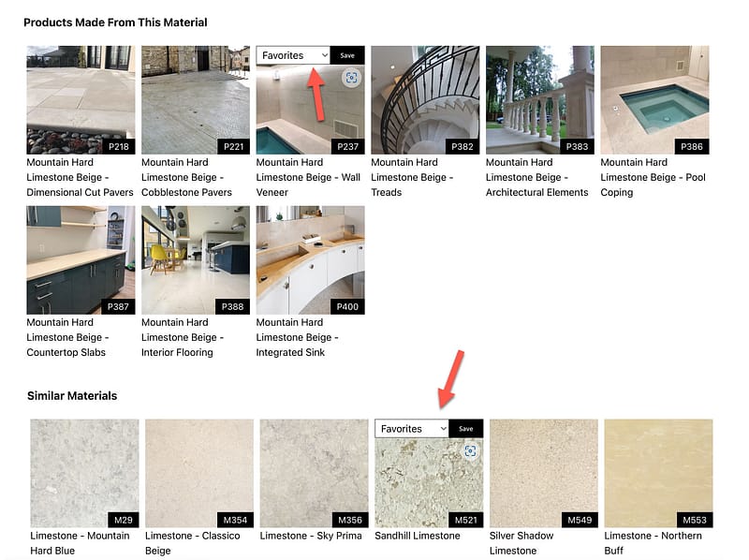This screenshot has width=749, height=560.
Task: Click the visual search icon on Wall Veneer image
Action: tap(352, 78)
